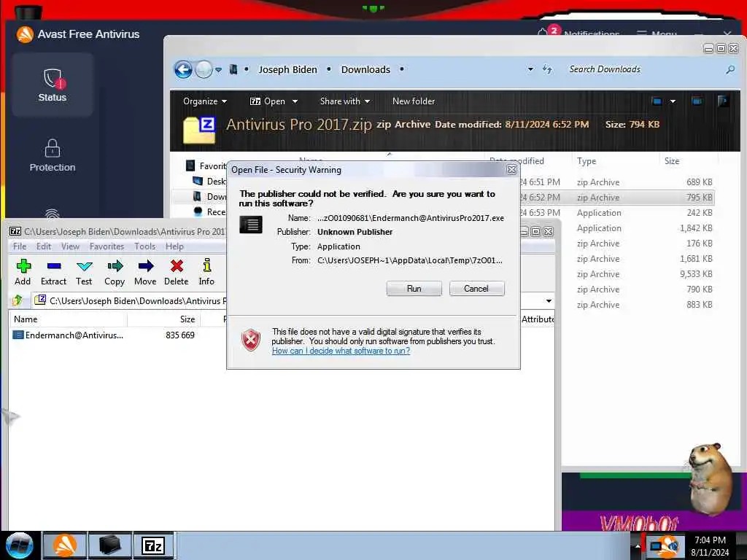Open the Edit menu in 7-Zip
This screenshot has height=560, width=747.
click(43, 246)
